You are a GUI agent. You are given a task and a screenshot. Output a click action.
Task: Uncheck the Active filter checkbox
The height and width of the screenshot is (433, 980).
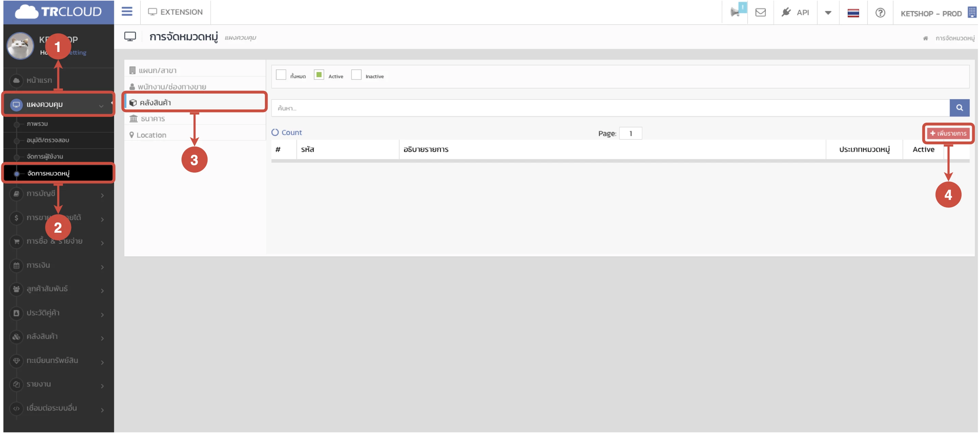(319, 75)
